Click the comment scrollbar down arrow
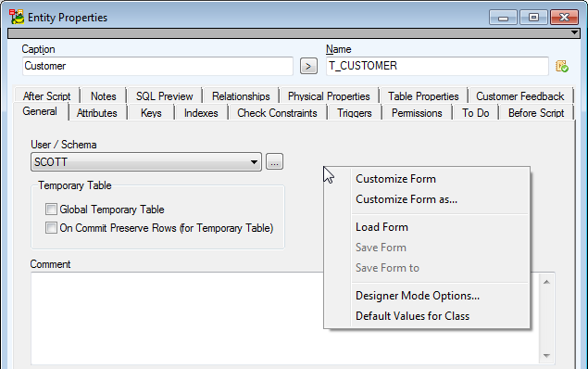 click(x=546, y=355)
